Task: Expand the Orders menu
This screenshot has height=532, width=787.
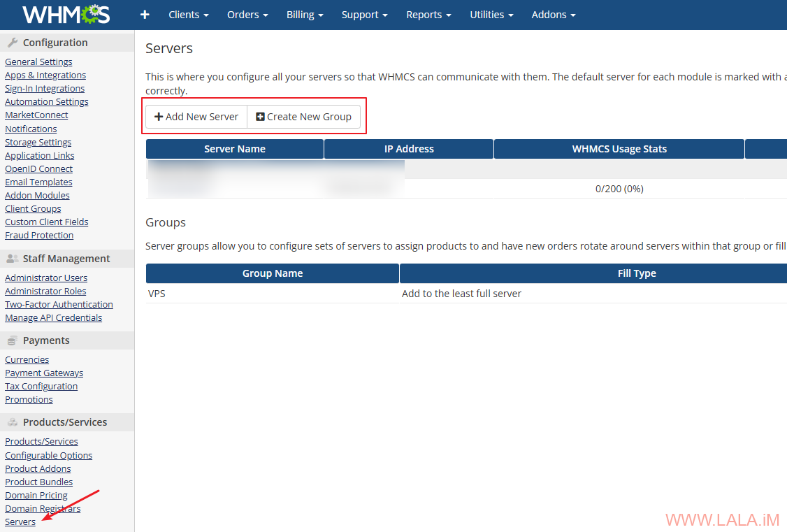Action: [248, 15]
